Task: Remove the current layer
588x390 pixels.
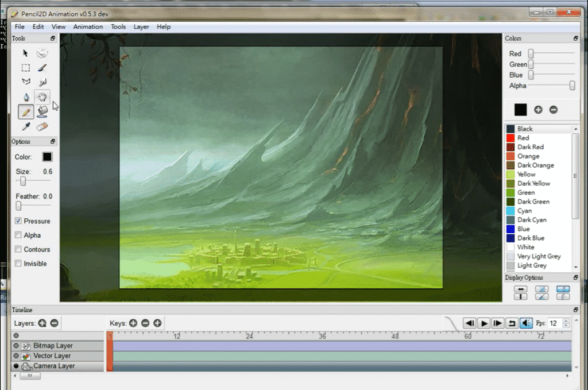Action: tap(55, 323)
